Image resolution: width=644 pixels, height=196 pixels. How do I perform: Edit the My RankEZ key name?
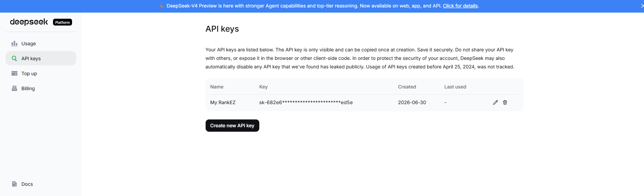pos(495,102)
